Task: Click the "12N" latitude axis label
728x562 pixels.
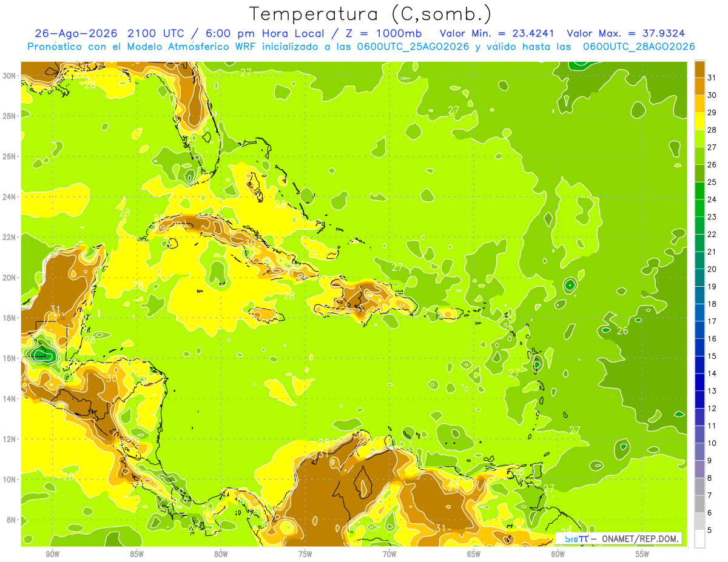Action: pos(9,439)
